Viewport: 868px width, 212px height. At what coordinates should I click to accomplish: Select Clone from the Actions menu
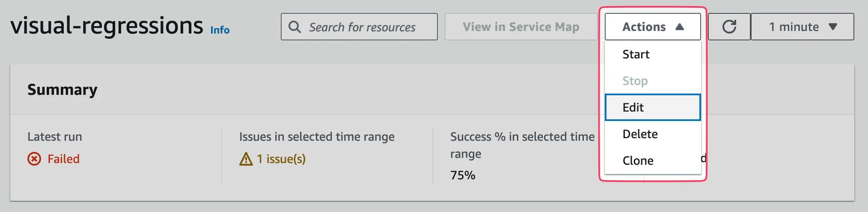point(637,161)
